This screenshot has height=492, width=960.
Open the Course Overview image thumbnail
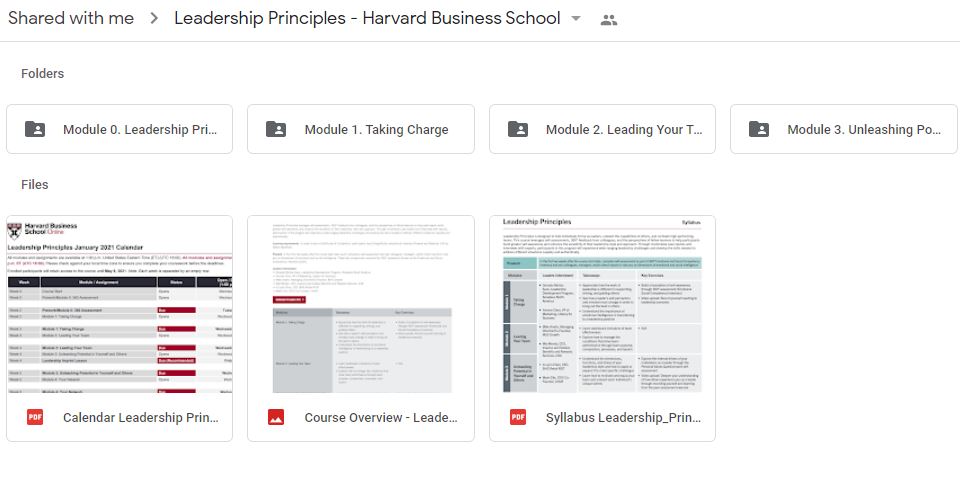pyautogui.click(x=360, y=304)
